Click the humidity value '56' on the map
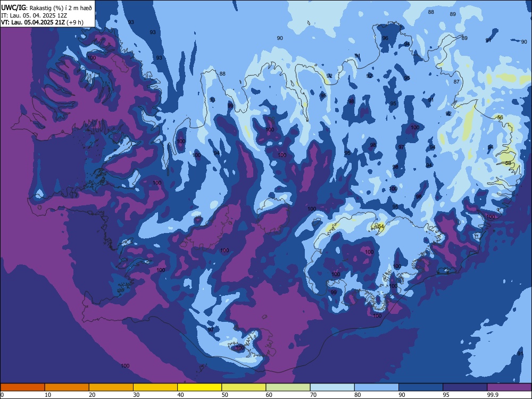Screen dimensions: 532x399 coord(500,118)
